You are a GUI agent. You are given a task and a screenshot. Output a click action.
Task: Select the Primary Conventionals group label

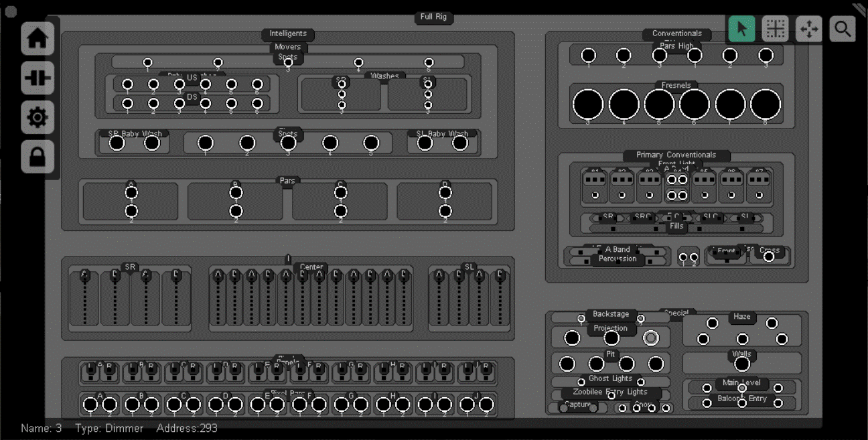(676, 155)
